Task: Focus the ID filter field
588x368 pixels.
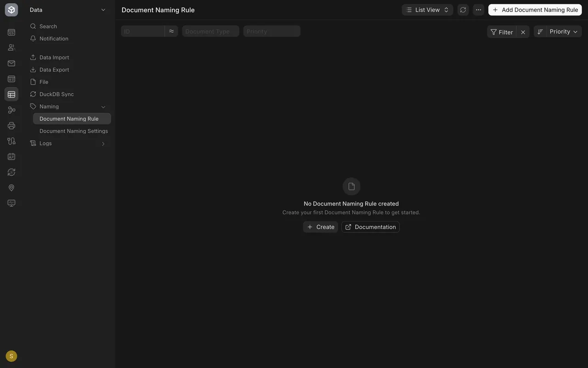Action: [x=143, y=31]
